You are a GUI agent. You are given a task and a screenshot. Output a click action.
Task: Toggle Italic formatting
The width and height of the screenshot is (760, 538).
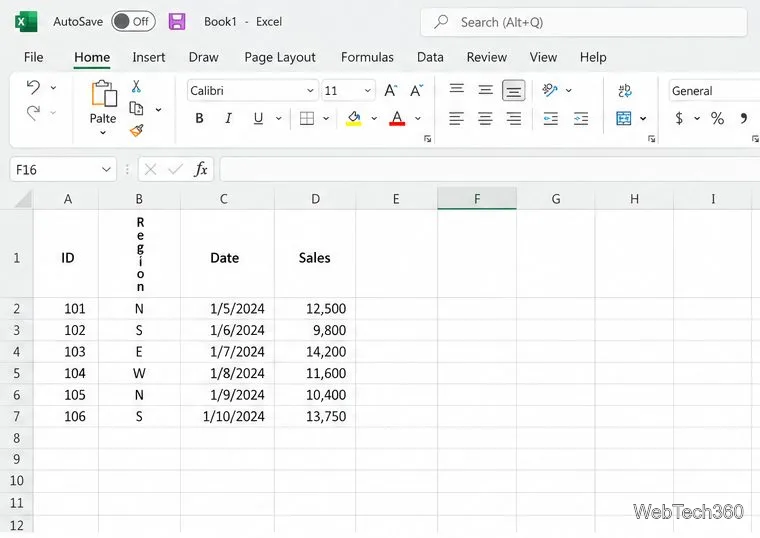pyautogui.click(x=228, y=118)
